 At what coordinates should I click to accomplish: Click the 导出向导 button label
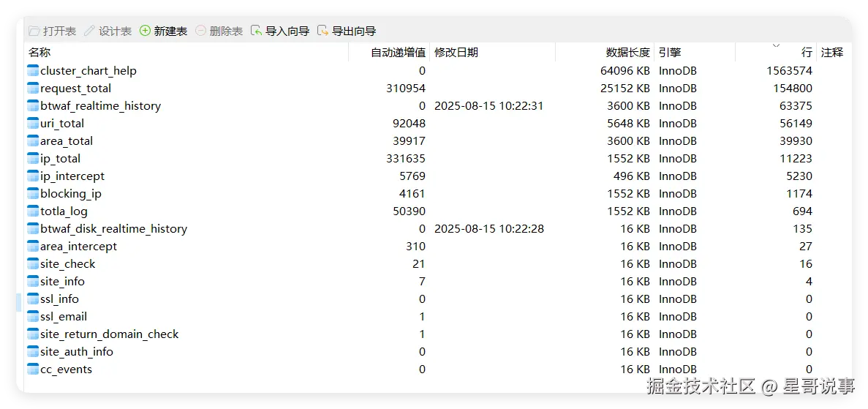(354, 31)
